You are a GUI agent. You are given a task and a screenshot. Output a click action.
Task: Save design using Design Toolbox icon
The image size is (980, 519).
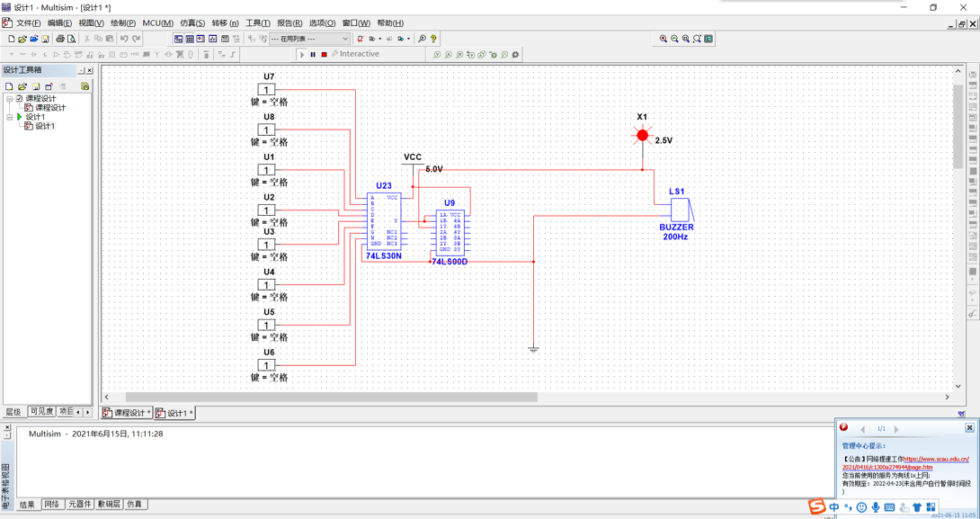[36, 86]
